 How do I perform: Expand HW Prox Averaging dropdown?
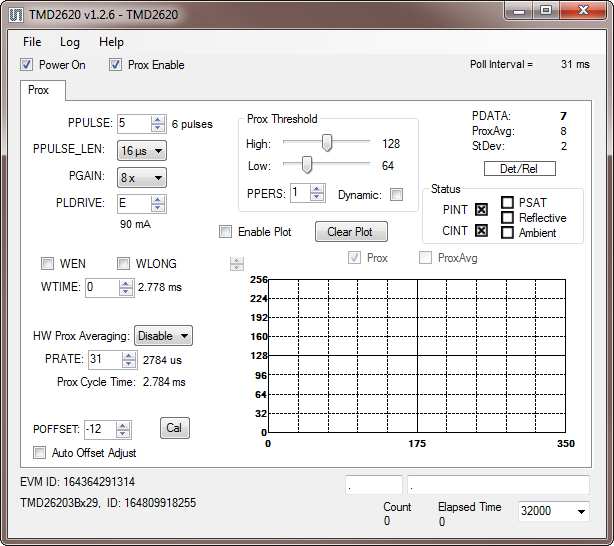point(163,336)
